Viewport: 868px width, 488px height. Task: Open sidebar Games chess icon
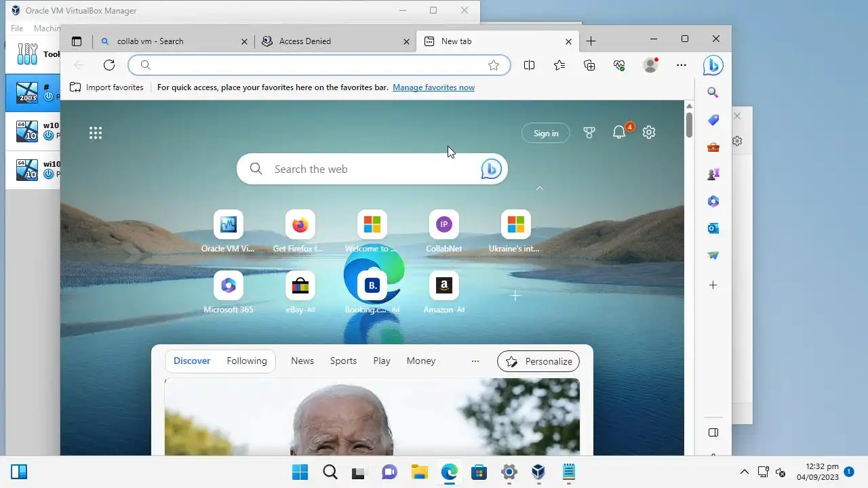[x=713, y=174]
